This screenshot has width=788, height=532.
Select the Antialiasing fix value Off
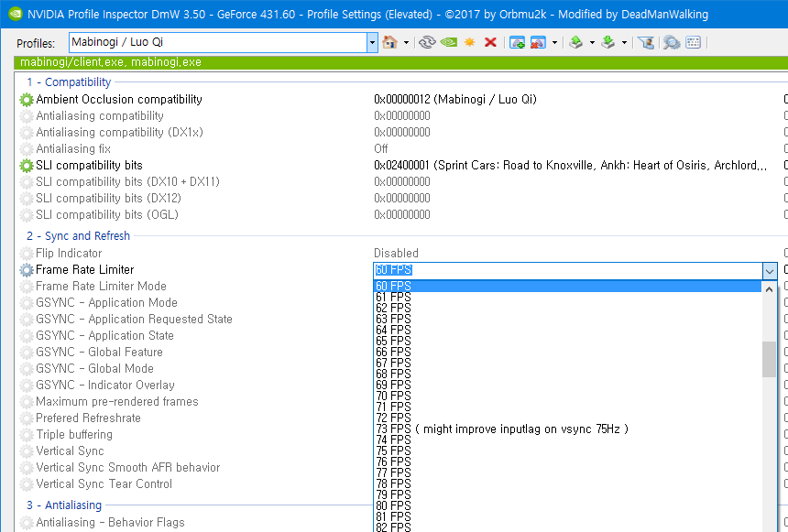(381, 149)
